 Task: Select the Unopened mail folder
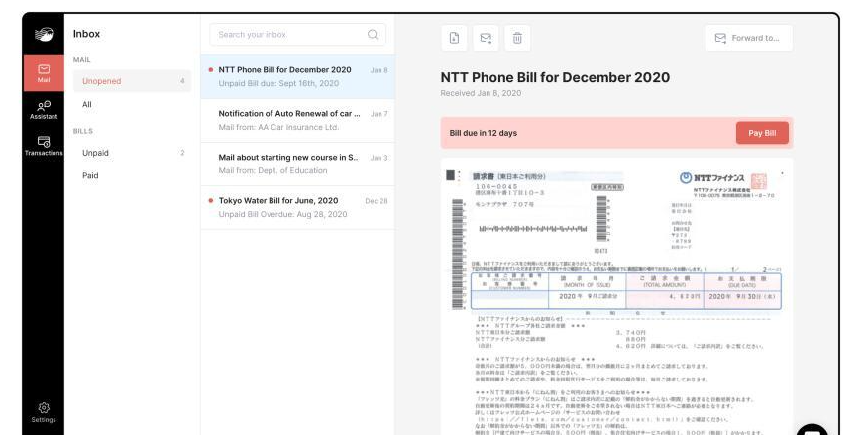click(x=133, y=81)
